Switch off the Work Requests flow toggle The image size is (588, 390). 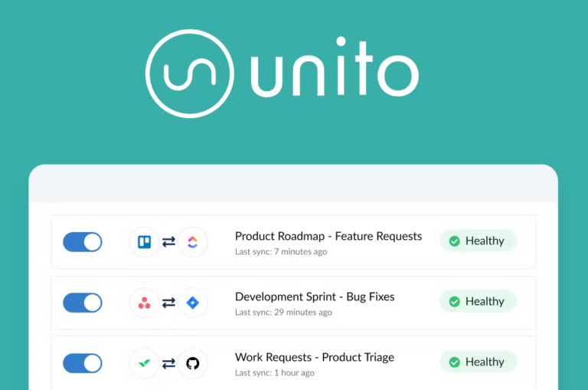click(x=83, y=363)
